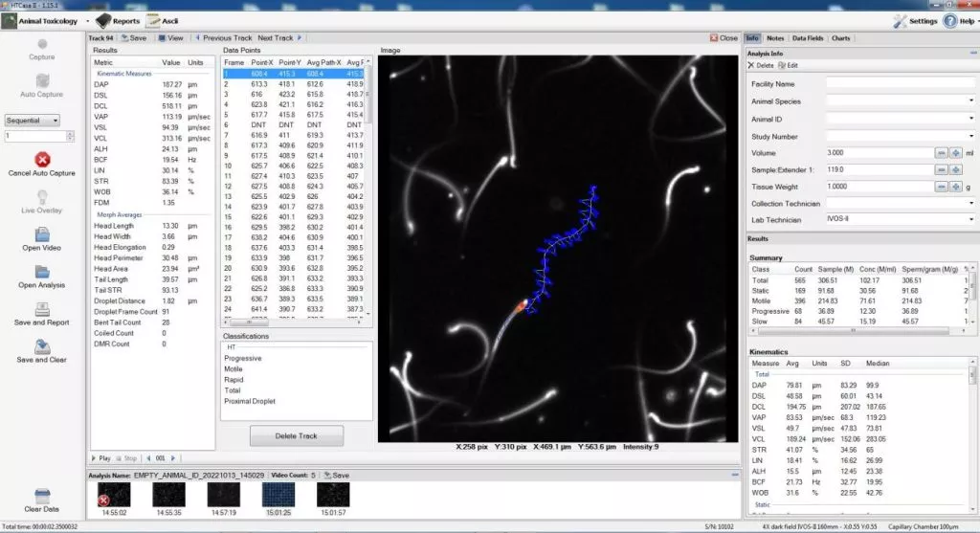This screenshot has width=980, height=533.
Task: Step to next frame arrow
Action: pos(173,458)
